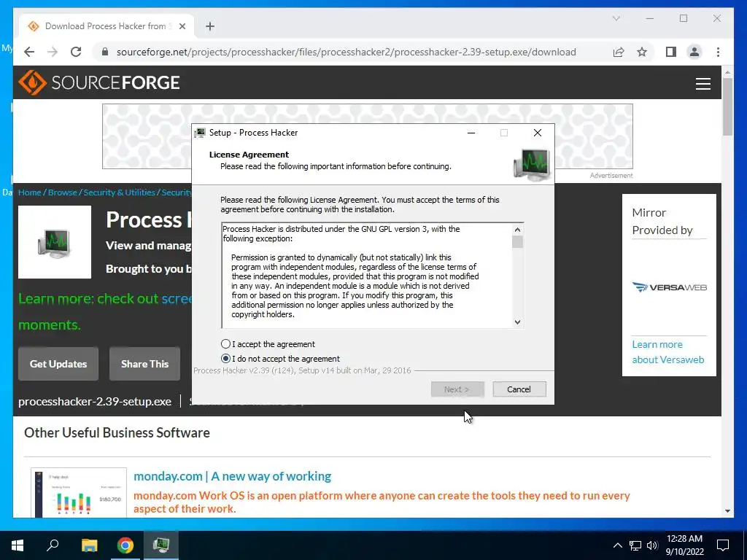Open Windows taskbar search
This screenshot has height=560, width=747.
pyautogui.click(x=53, y=545)
